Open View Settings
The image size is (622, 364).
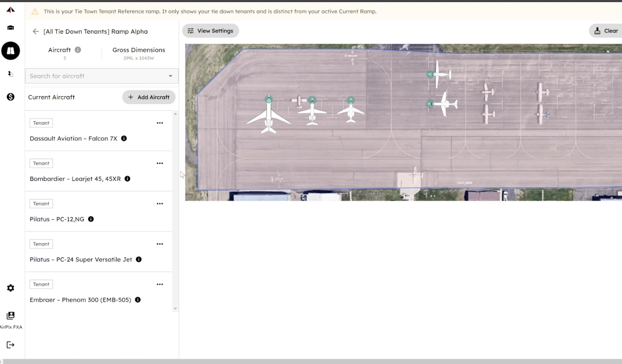[210, 31]
